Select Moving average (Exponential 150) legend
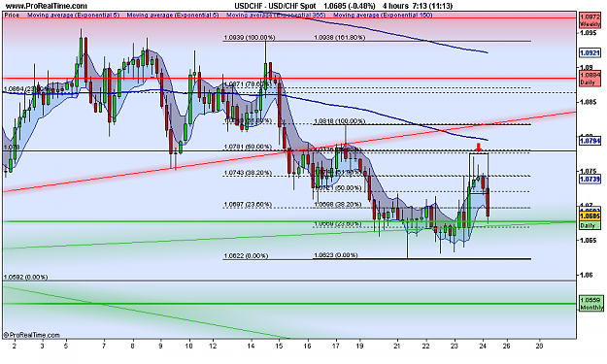 pyautogui.click(x=383, y=16)
